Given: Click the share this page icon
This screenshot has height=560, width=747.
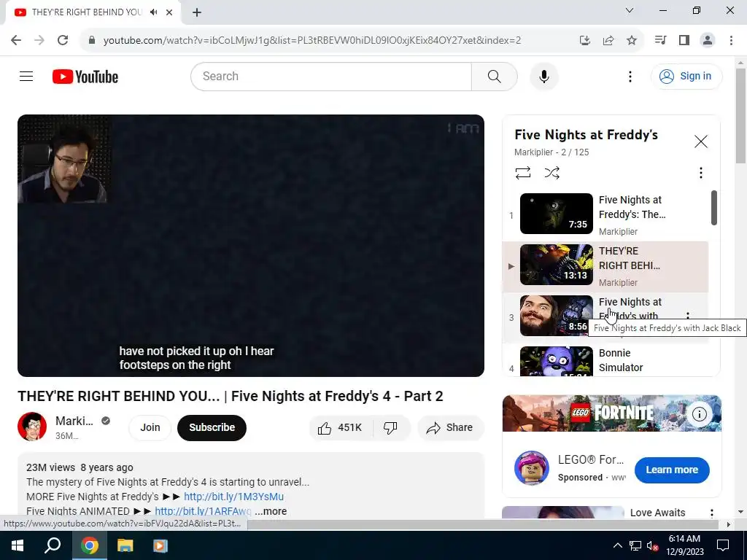Looking at the screenshot, I should coord(608,40).
